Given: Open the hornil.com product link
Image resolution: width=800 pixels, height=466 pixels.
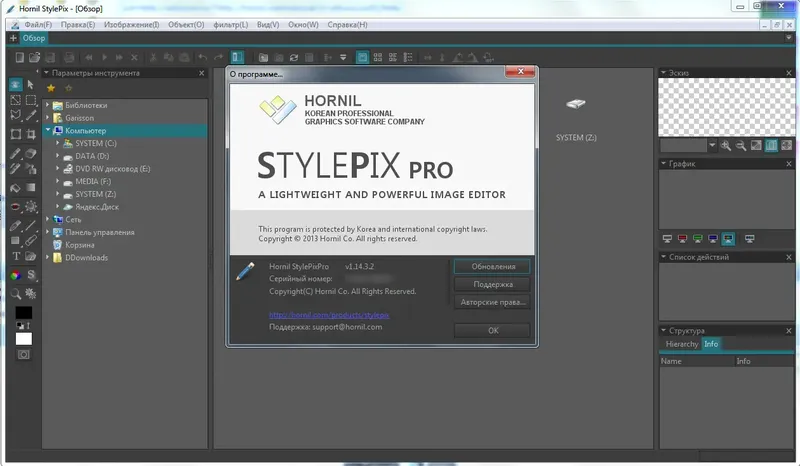Looking at the screenshot, I should pyautogui.click(x=329, y=315).
